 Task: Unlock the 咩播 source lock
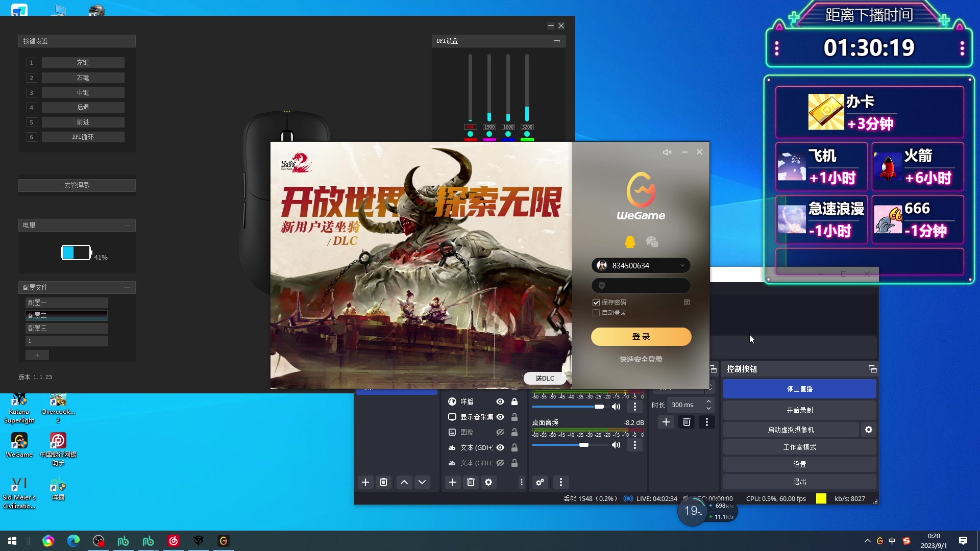click(514, 402)
